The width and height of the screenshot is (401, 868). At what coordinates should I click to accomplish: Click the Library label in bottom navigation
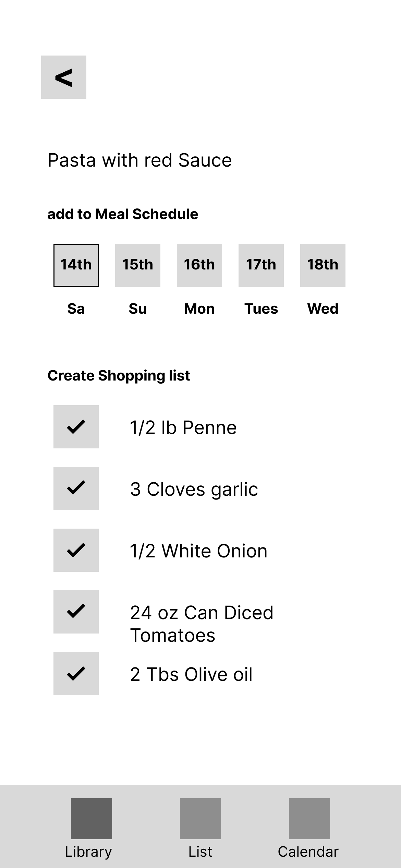point(88,852)
